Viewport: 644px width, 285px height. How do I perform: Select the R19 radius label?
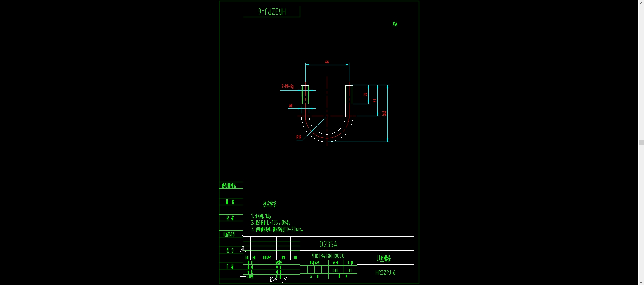pos(299,137)
